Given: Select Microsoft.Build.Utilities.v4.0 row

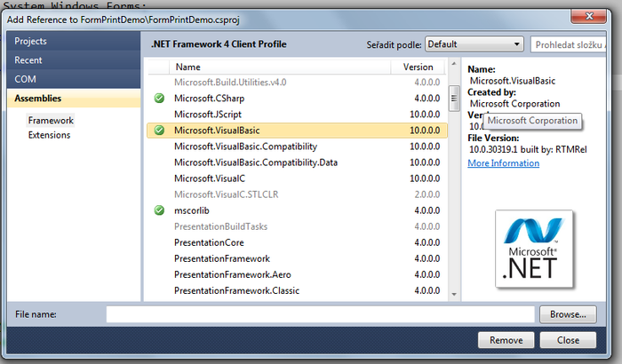Looking at the screenshot, I should (x=297, y=82).
